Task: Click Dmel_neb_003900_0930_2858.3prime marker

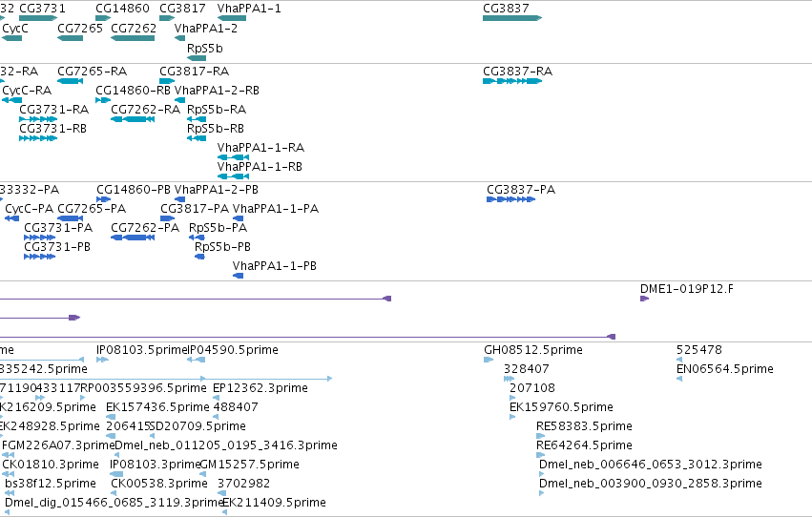Action: click(542, 494)
